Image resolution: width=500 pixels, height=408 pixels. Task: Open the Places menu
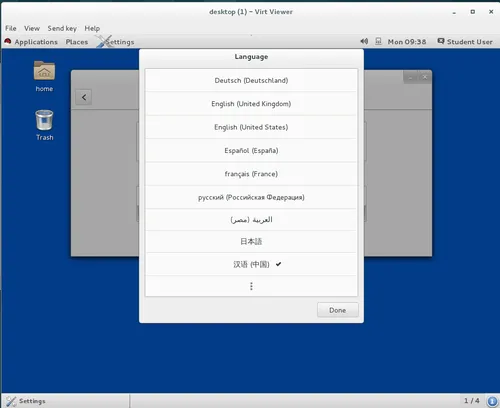(x=77, y=42)
